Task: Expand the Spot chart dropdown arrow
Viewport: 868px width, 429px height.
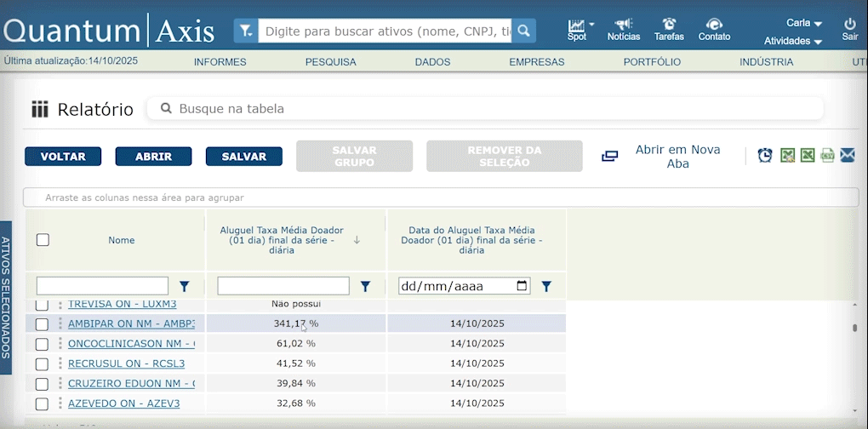Action: click(x=591, y=24)
